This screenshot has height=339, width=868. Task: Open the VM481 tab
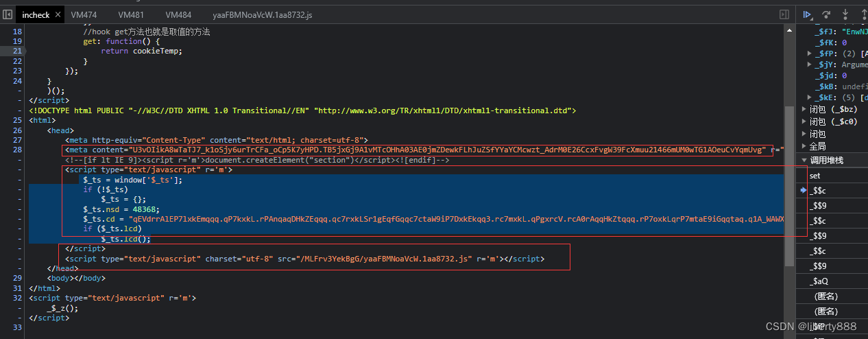point(131,14)
